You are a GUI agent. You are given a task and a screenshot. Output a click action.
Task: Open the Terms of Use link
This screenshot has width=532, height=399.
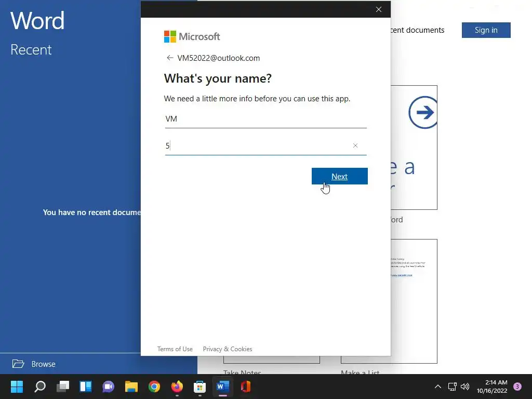coord(175,349)
